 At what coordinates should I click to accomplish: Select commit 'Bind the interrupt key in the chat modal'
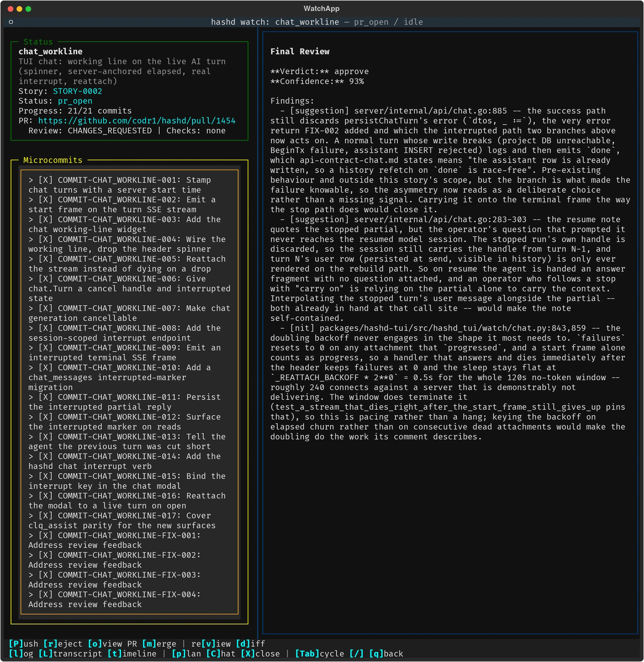point(130,481)
